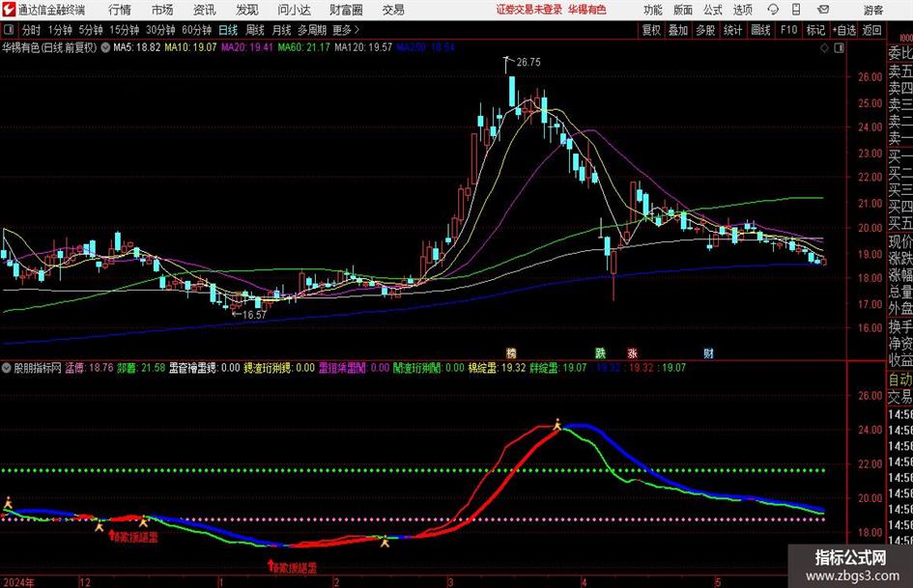Viewport: 913px width, 588px height.
Task: Open the mobile phone icon in title bar
Action: tap(796, 10)
